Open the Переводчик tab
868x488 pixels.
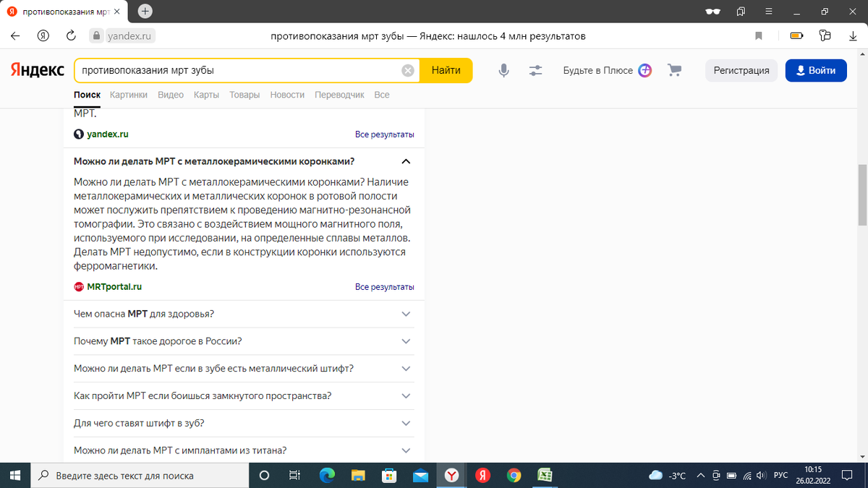pyautogui.click(x=339, y=95)
